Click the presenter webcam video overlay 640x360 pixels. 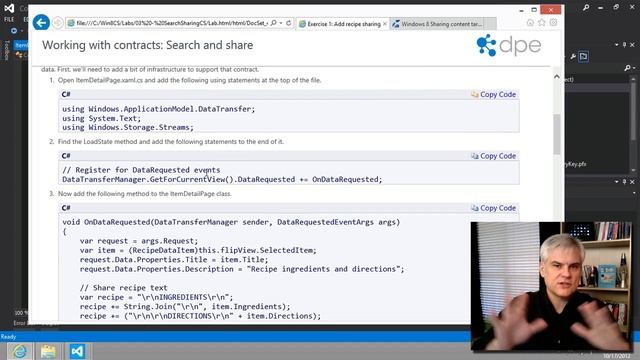tap(551, 286)
